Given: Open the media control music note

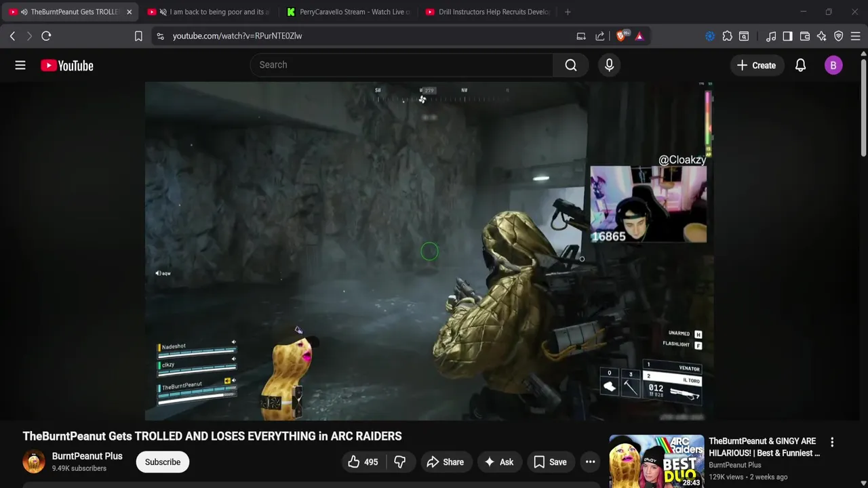Looking at the screenshot, I should [x=771, y=36].
